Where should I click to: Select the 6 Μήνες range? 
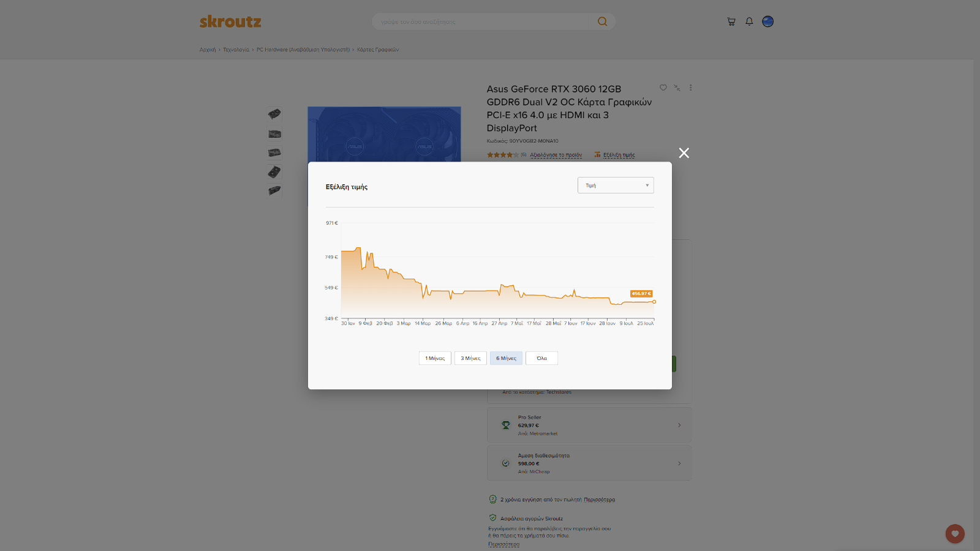coord(506,358)
